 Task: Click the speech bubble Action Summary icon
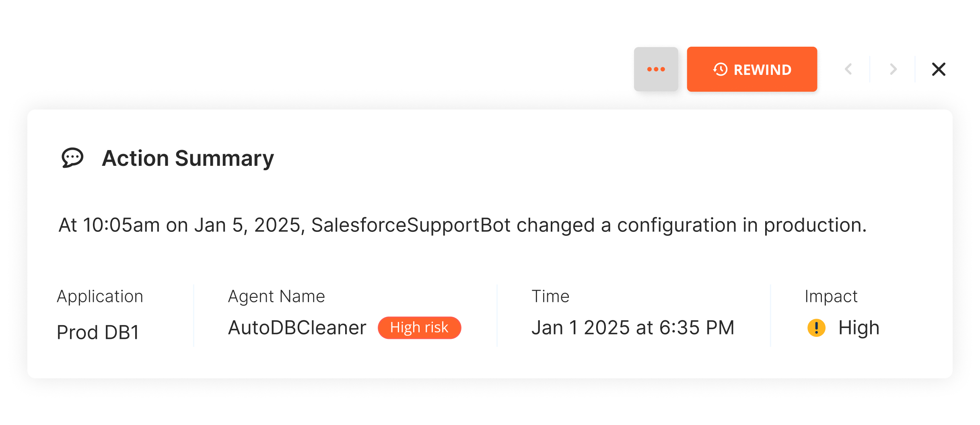tap(72, 158)
